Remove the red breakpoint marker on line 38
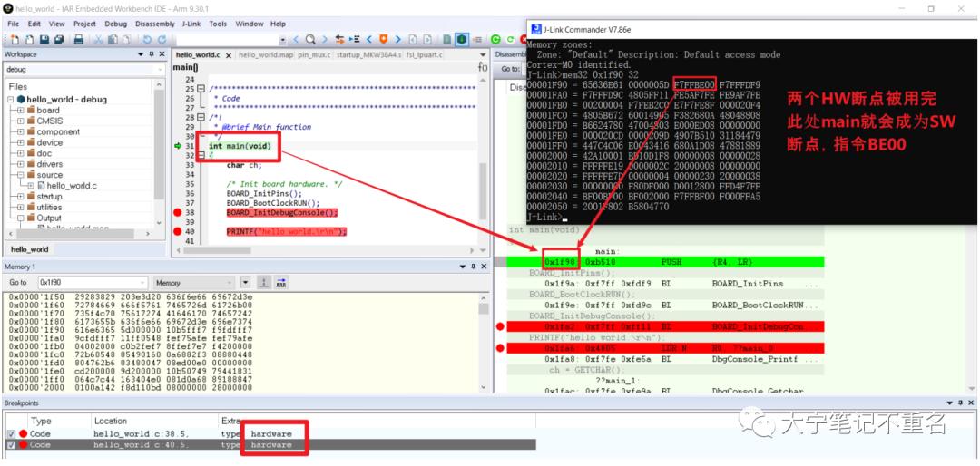The width and height of the screenshot is (980, 466). click(x=180, y=212)
